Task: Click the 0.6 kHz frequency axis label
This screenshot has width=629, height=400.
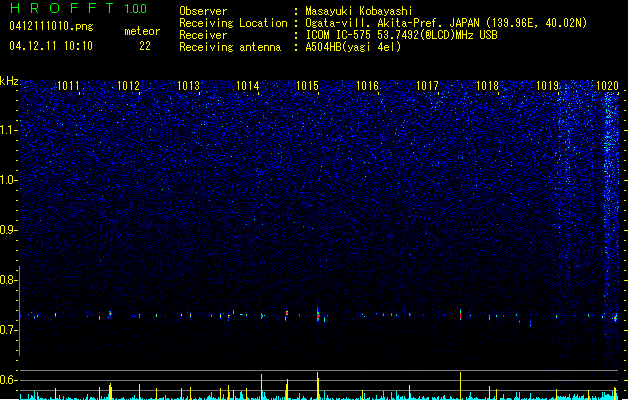Action: coord(9,380)
